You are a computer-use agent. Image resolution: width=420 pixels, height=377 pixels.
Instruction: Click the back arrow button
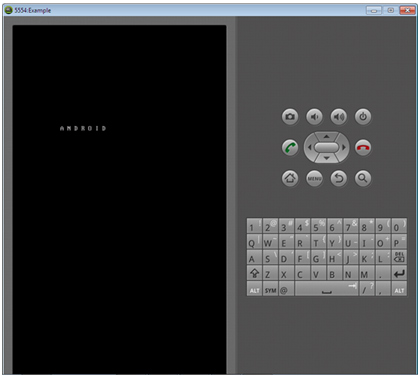pos(339,178)
